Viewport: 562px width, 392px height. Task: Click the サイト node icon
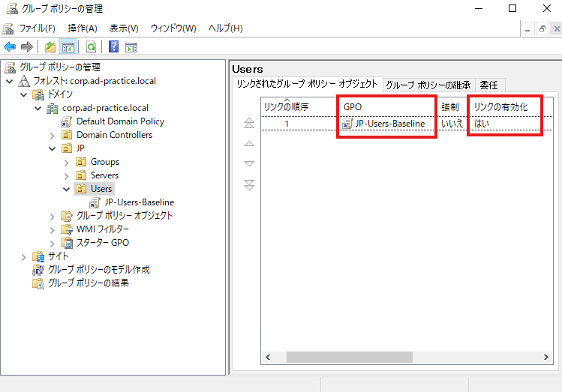point(38,256)
